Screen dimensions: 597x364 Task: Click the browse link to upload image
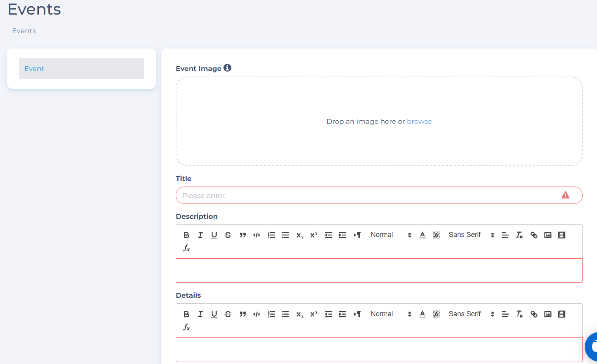tap(419, 121)
